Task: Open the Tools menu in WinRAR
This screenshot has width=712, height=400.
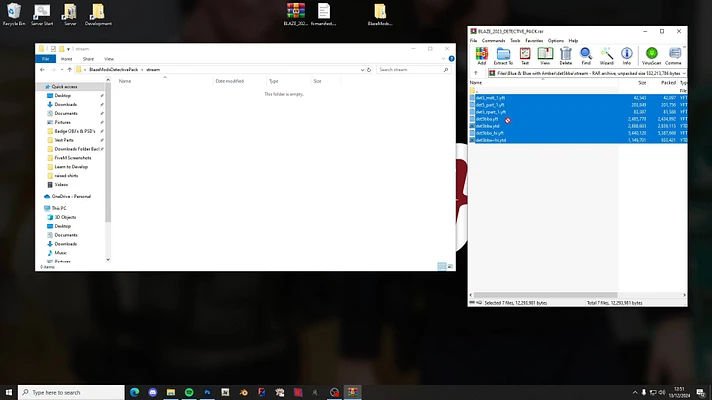Action: (x=515, y=41)
